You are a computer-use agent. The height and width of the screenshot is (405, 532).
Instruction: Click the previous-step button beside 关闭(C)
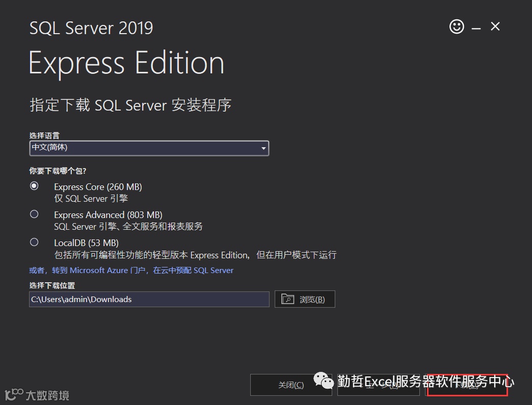(x=378, y=385)
